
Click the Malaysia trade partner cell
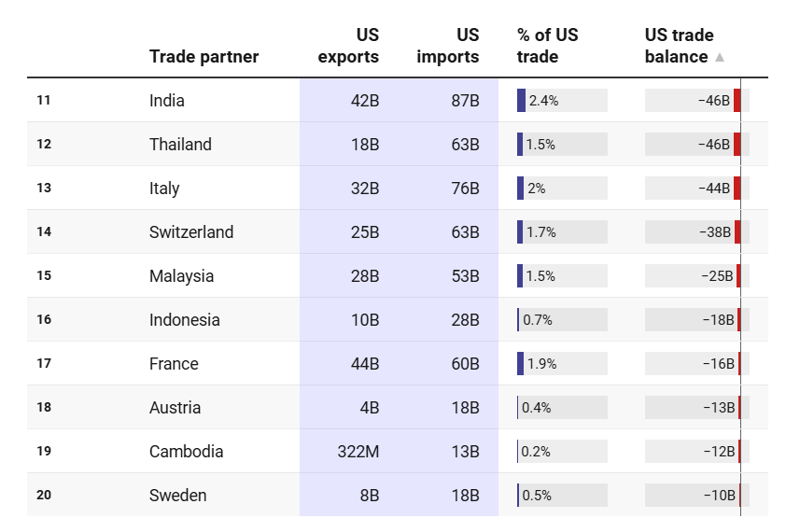pos(181,276)
